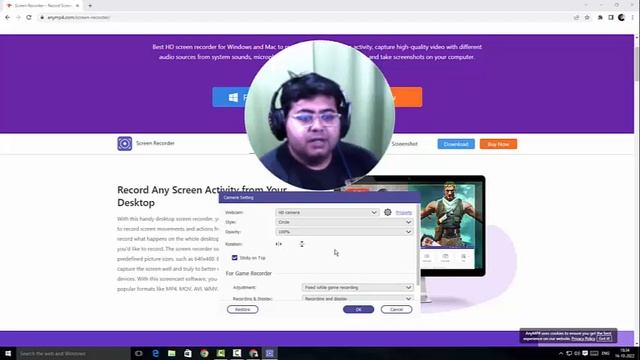Image resolution: width=640 pixels, height=360 pixels.
Task: Open the browser extensions puzzle icon
Action: click(x=600, y=18)
